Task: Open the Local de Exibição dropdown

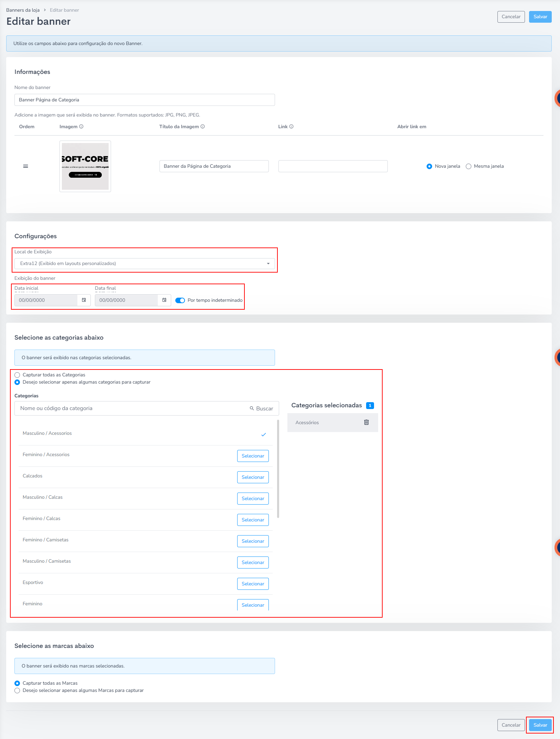Action: [x=144, y=264]
